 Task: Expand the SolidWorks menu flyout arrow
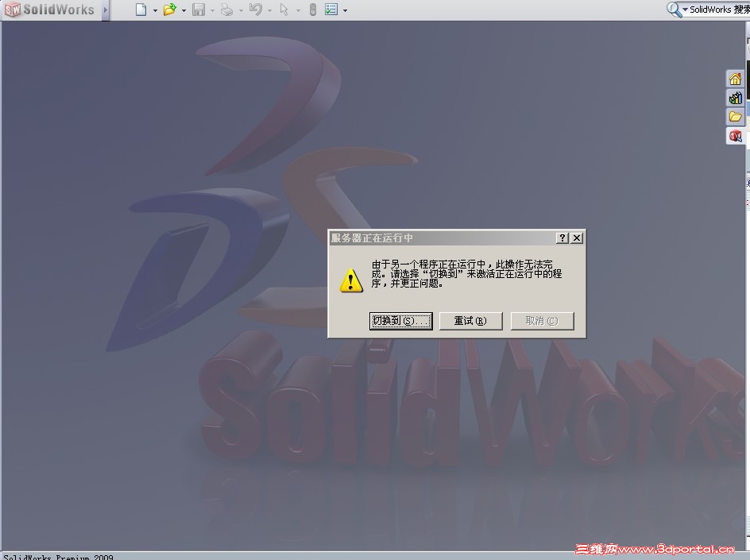pos(105,10)
